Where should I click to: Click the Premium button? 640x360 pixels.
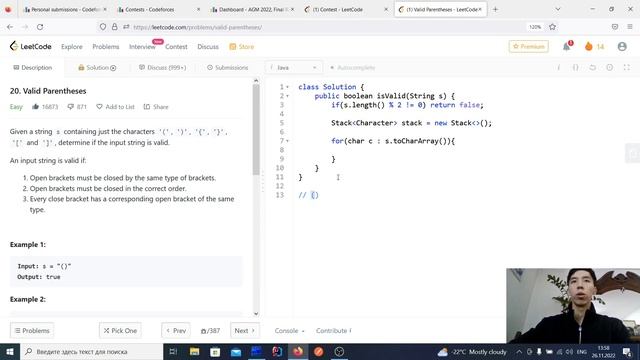coord(529,47)
